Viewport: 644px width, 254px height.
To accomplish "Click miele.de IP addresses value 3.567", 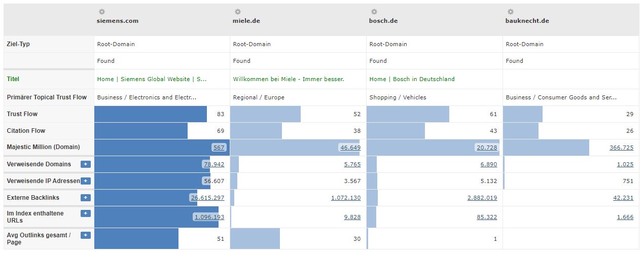I will 352,181.
